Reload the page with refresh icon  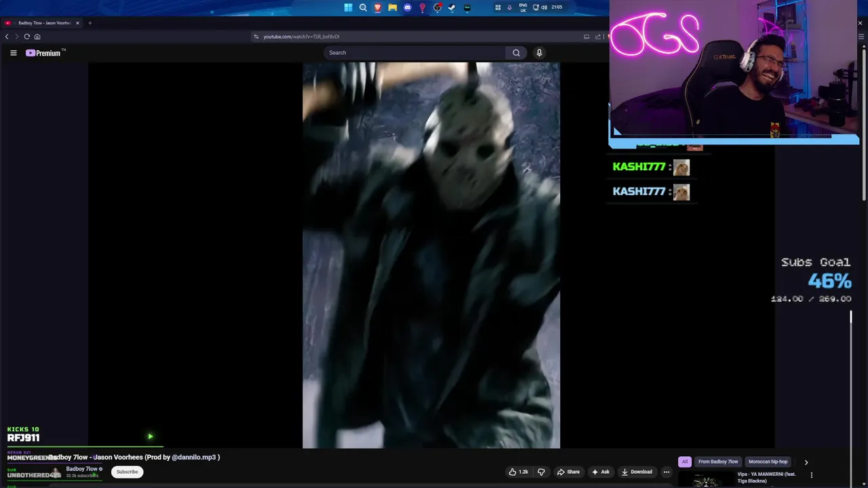27,37
